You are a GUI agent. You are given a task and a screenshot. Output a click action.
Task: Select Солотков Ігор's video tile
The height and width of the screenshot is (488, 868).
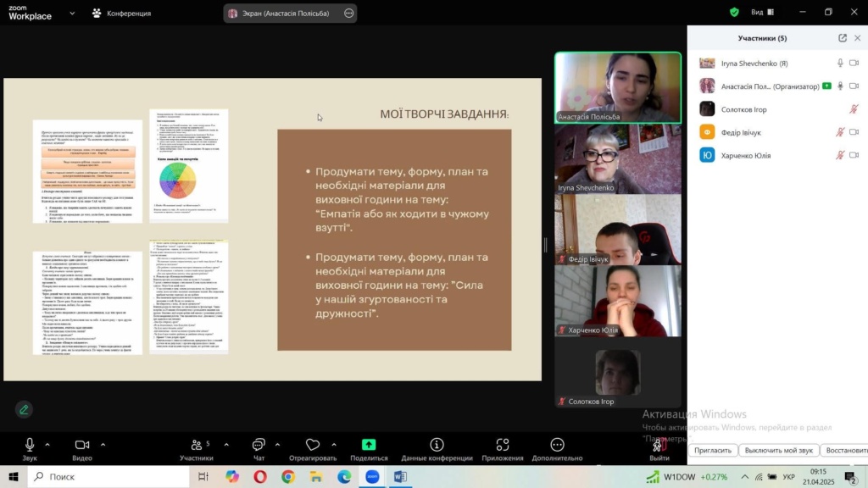click(x=618, y=373)
